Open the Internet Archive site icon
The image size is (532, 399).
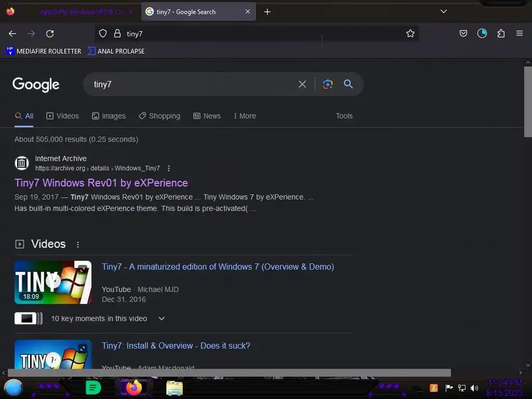pos(22,163)
